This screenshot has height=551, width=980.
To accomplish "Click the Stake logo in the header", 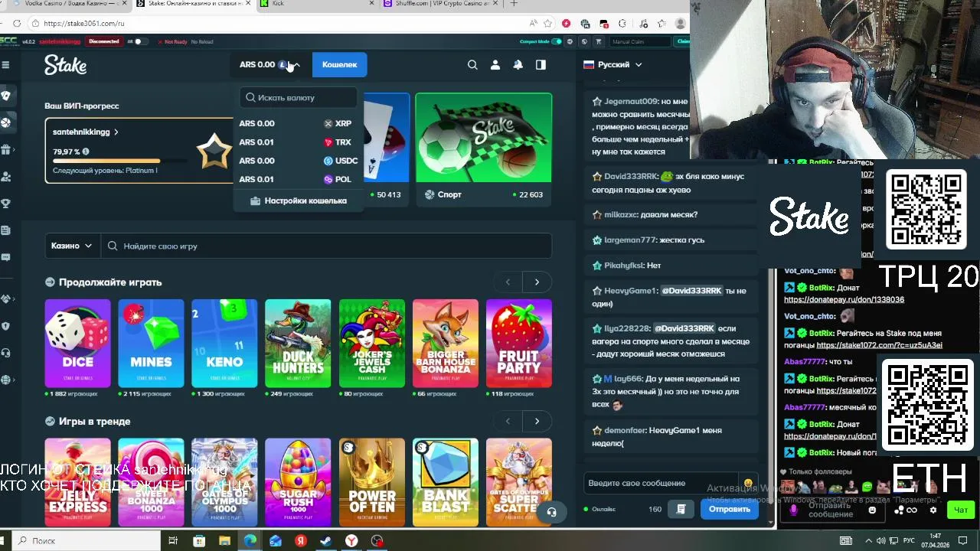I will point(65,65).
